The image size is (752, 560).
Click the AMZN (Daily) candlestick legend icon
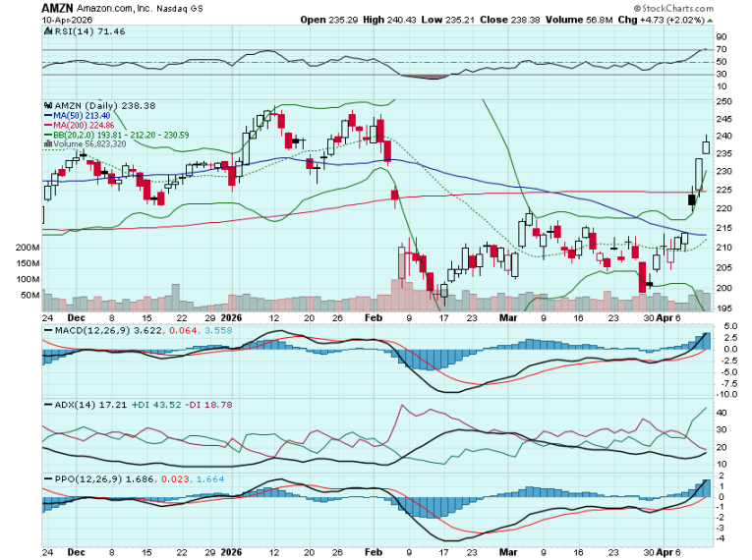coord(45,104)
